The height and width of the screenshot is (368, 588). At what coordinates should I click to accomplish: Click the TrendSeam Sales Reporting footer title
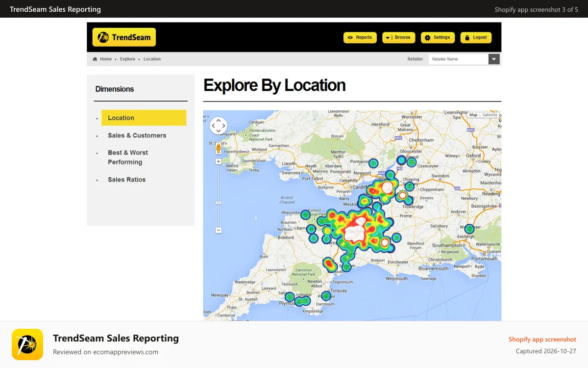[x=116, y=338]
